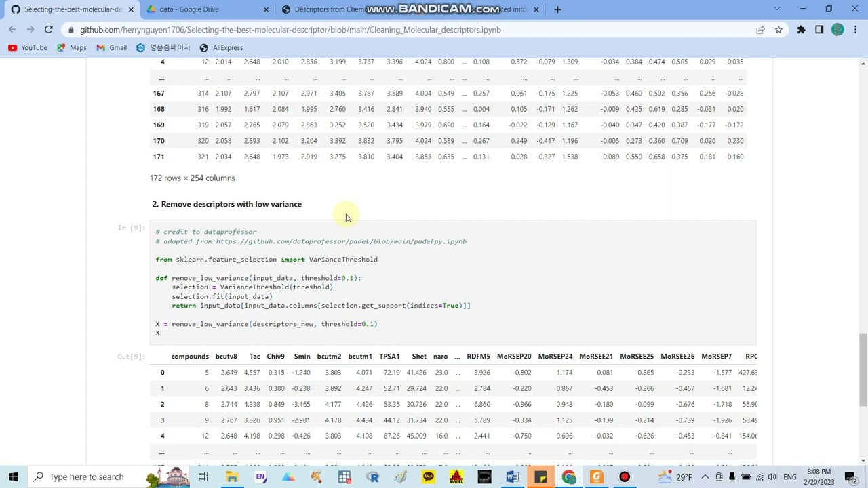Click the 'bcutv8' column header
Screen dimensions: 868x488
[226, 357]
